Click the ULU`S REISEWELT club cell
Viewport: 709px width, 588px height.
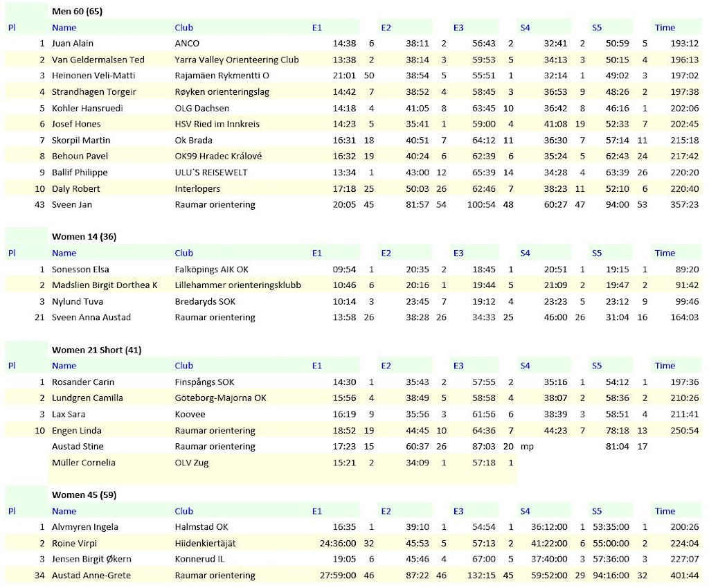(x=210, y=172)
